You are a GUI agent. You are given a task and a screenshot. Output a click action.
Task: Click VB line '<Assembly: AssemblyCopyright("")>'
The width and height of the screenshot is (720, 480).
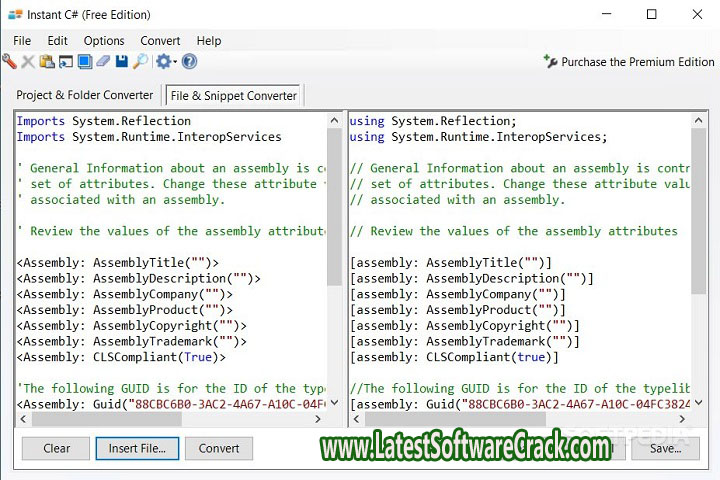tap(132, 326)
